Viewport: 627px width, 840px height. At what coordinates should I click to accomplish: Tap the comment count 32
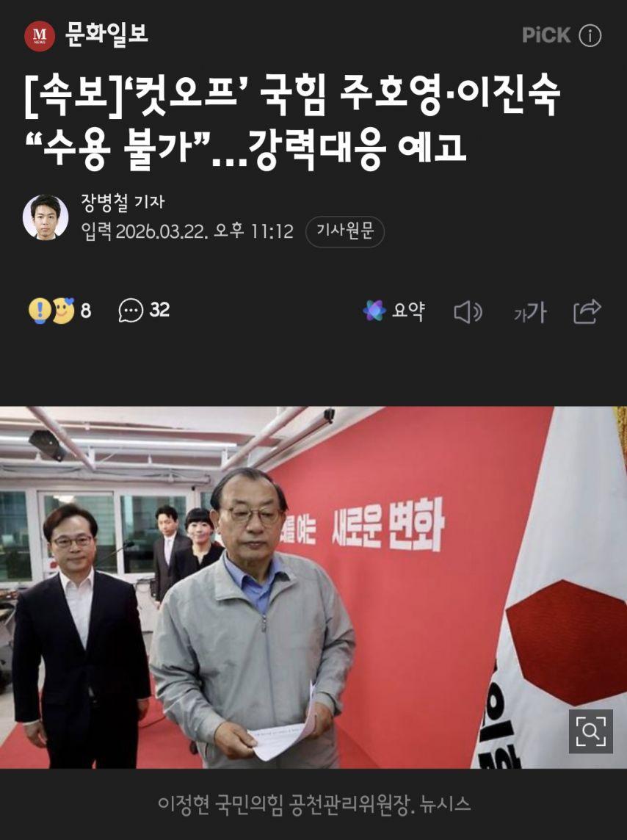pos(159,310)
